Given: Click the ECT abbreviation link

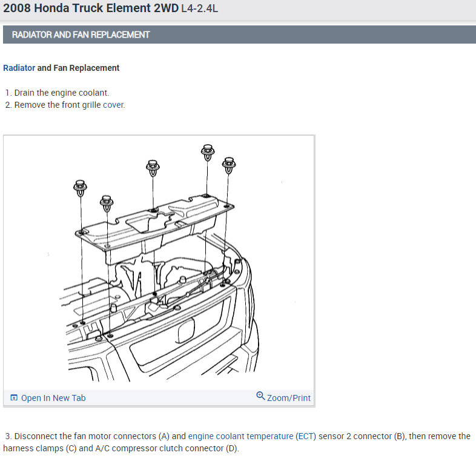Looking at the screenshot, I should [306, 436].
